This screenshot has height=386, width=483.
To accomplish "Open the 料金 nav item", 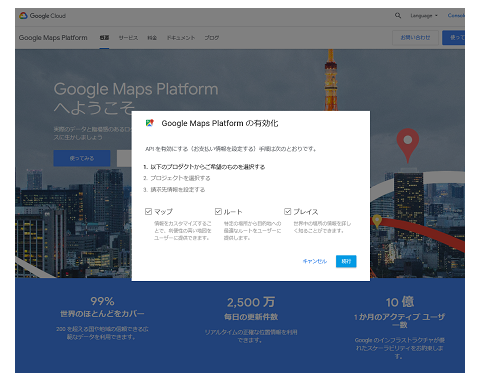I will click(152, 38).
